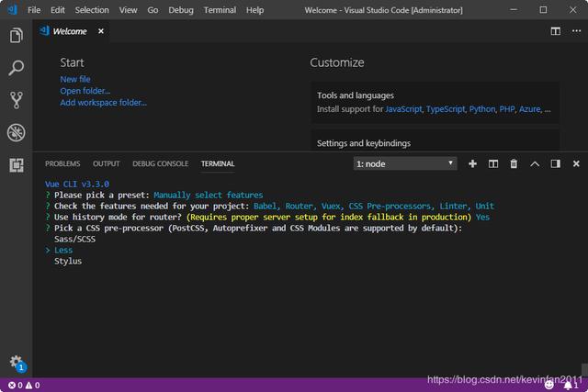The image size is (588, 392).
Task: Click 'Add workspace folder...' link
Action: [x=104, y=102]
